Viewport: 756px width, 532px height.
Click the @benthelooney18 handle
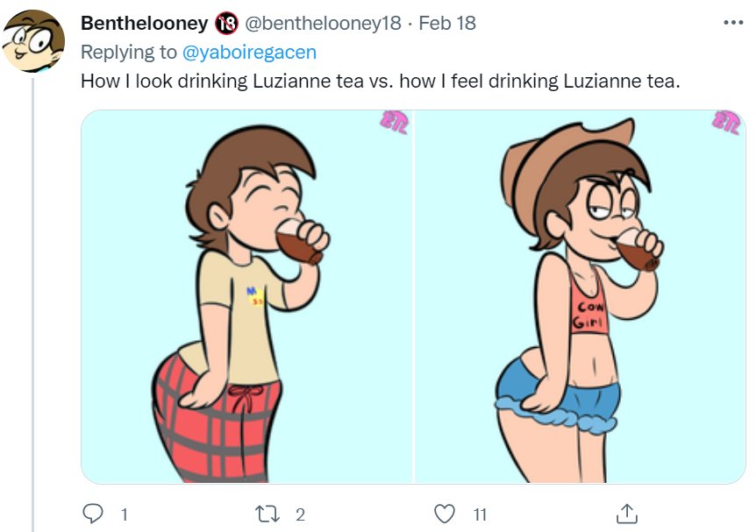[323, 23]
